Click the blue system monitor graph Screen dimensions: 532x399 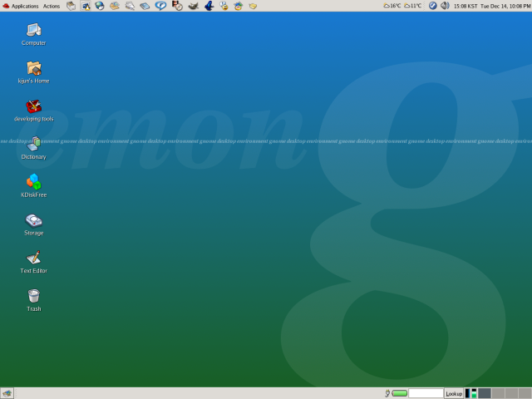pyautogui.click(x=467, y=393)
